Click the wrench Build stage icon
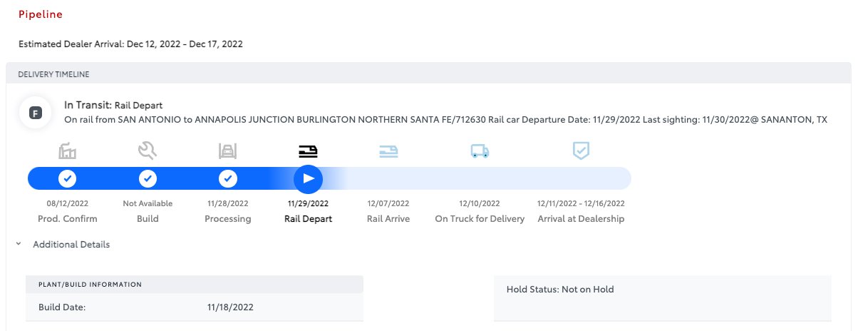Viewport: 868px width, 331px height. 148,151
